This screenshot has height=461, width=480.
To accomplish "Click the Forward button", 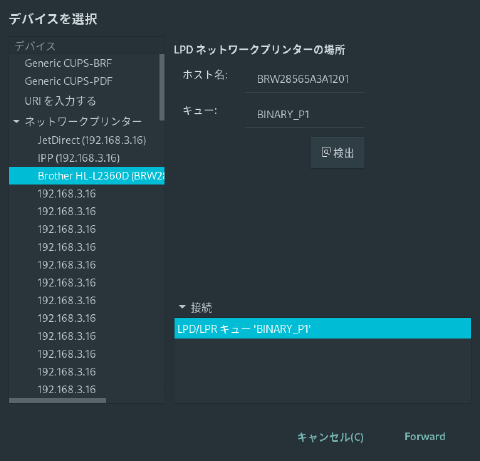I will click(x=425, y=436).
